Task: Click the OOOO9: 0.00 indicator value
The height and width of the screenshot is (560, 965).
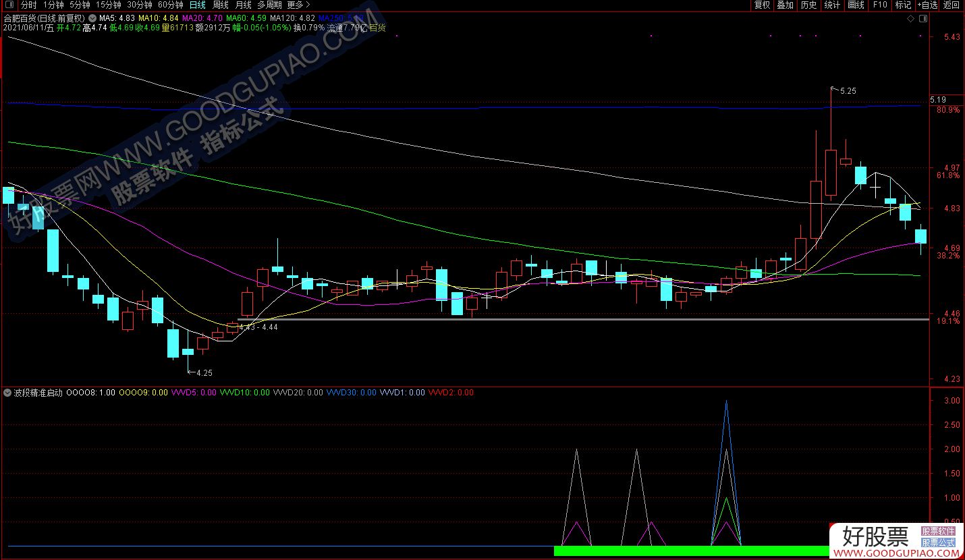Action: point(144,392)
